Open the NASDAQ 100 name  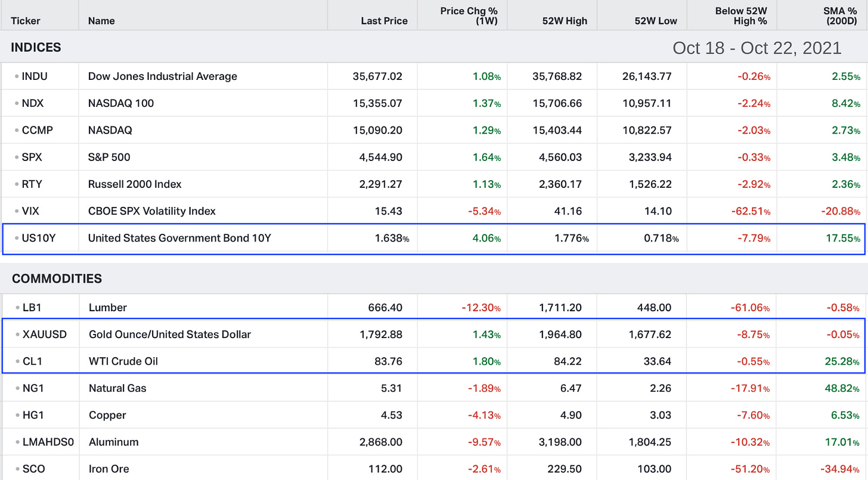pyautogui.click(x=121, y=103)
